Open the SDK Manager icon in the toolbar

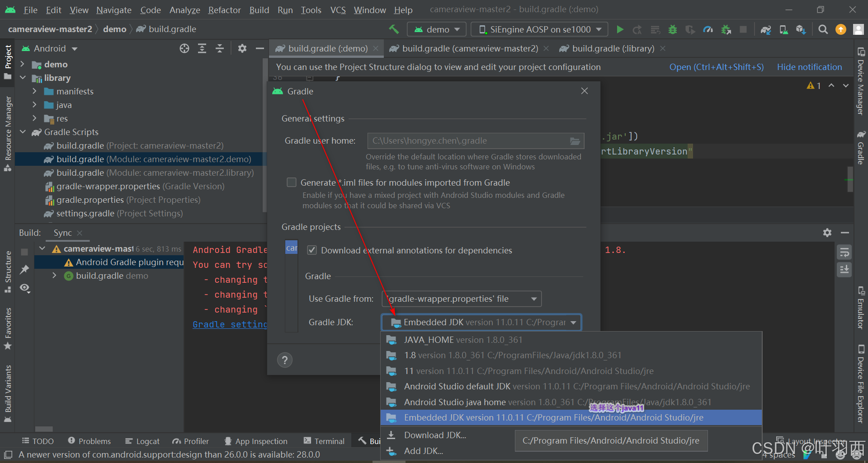coord(801,29)
